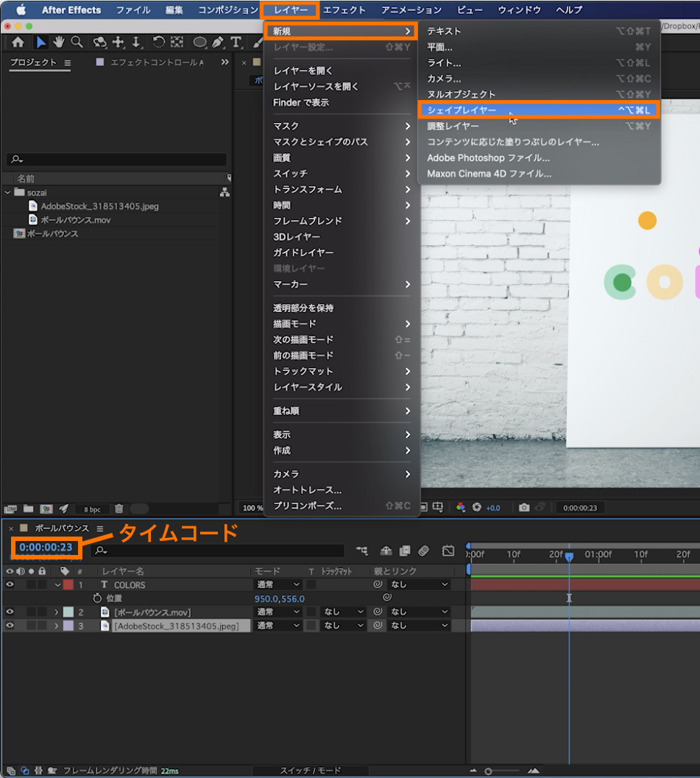
Task: Delete selected project item with trash icon
Action: 119,509
